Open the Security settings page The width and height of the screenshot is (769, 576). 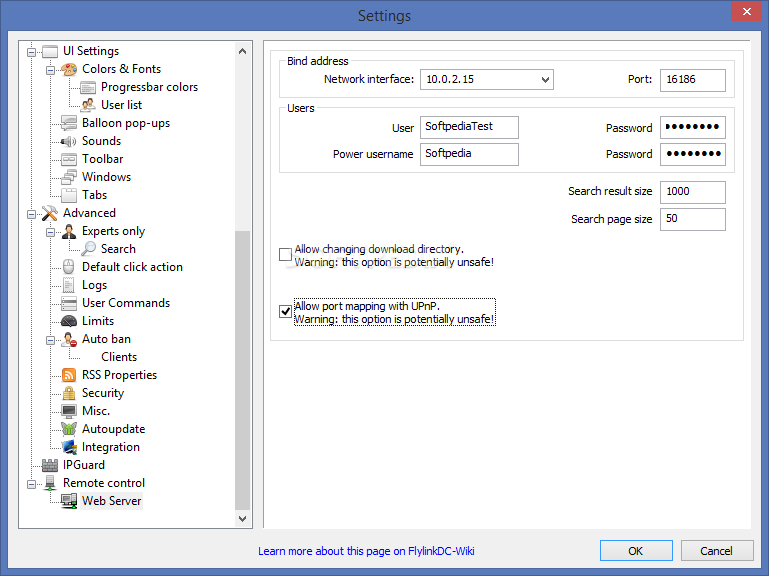[x=103, y=393]
